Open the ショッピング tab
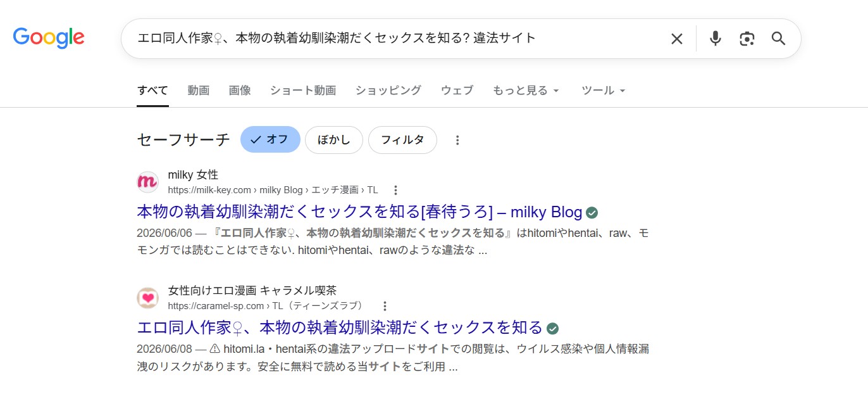The width and height of the screenshot is (868, 394). (388, 91)
